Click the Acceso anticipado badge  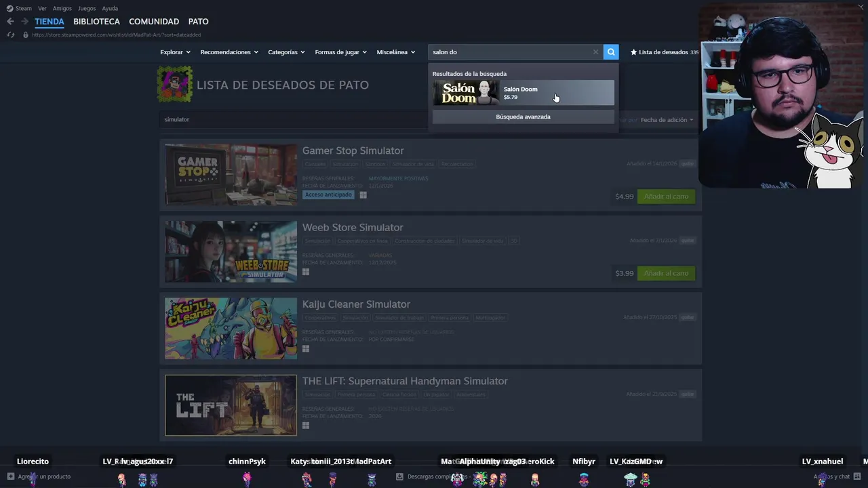coord(328,195)
